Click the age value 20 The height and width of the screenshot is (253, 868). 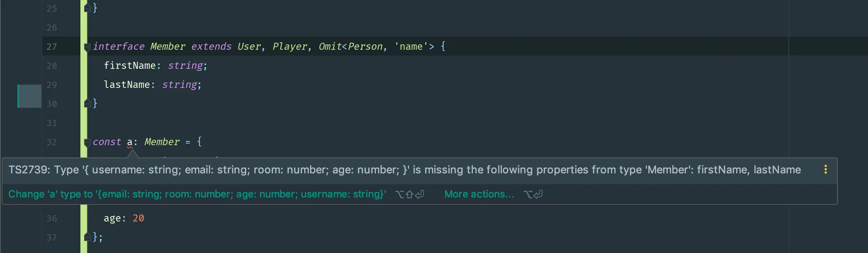click(x=138, y=219)
